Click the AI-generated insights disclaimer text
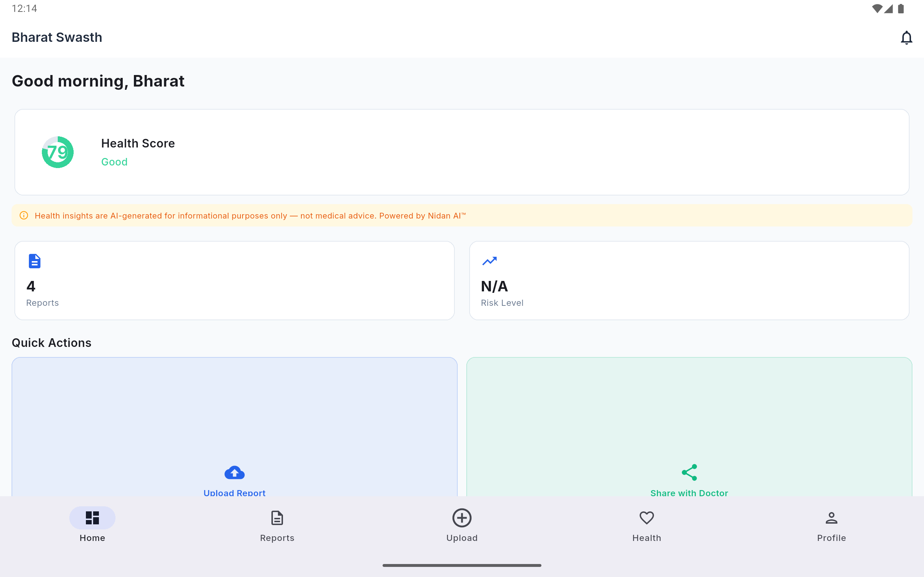924x577 pixels. point(250,216)
